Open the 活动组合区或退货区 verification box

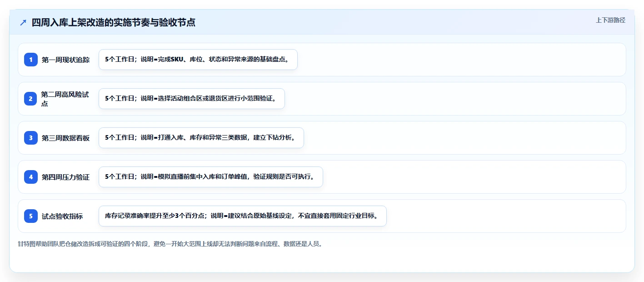[x=192, y=99]
